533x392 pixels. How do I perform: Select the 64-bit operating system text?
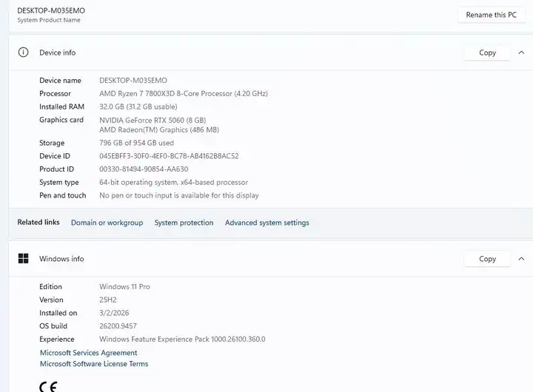click(x=173, y=183)
